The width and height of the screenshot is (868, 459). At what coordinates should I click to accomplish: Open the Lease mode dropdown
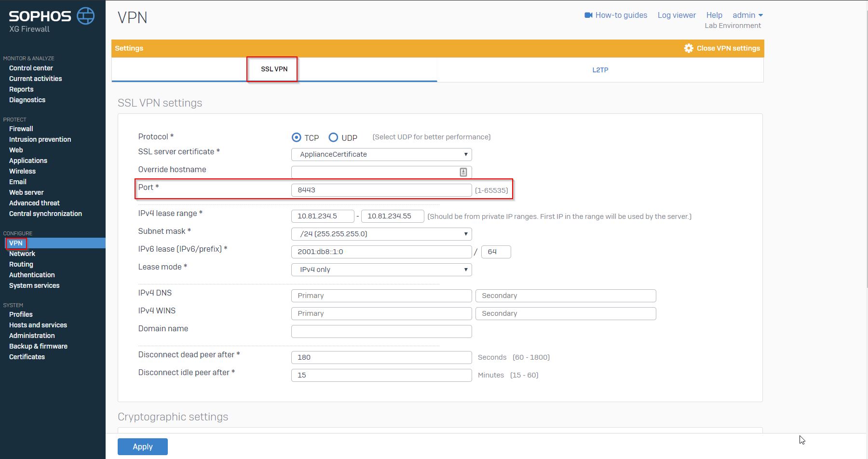point(381,270)
